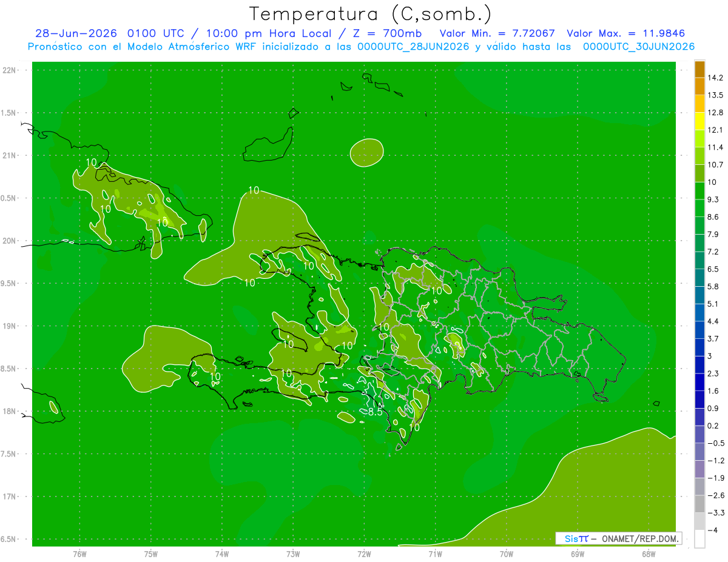Click the "74W" longitude axis label
728x562 pixels.
tap(221, 554)
